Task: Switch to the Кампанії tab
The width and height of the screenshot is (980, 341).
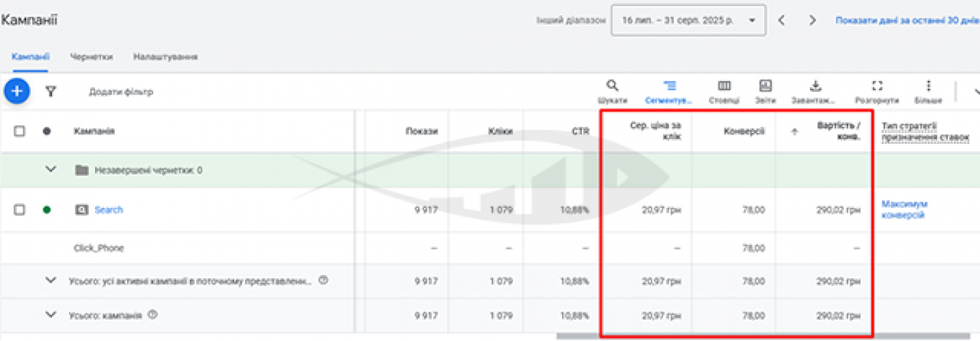Action: point(30,57)
